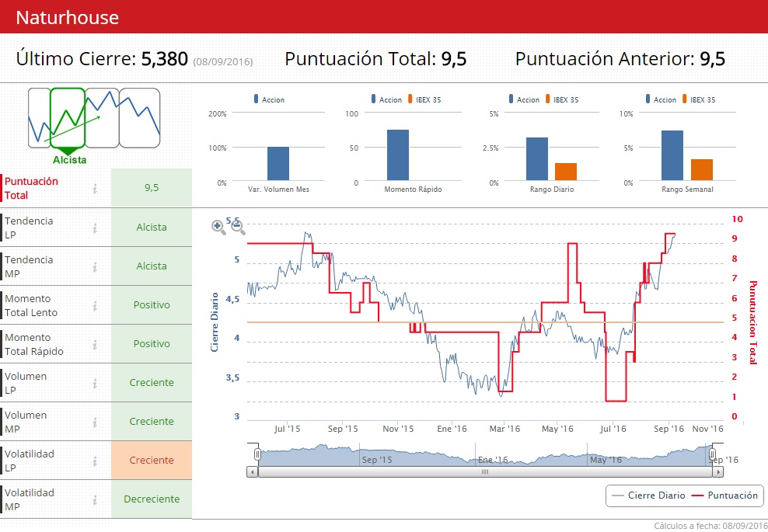Click left handle of chart range navigator
The width and height of the screenshot is (768, 532).
[x=257, y=454]
